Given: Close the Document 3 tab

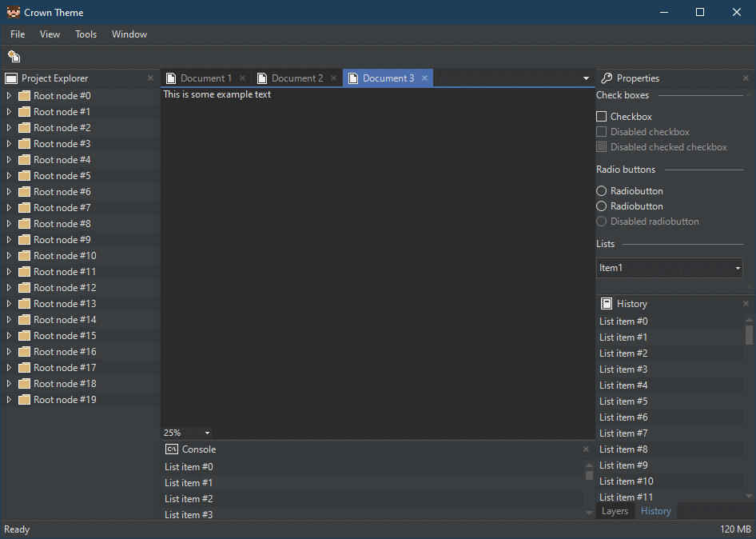Looking at the screenshot, I should tap(425, 78).
